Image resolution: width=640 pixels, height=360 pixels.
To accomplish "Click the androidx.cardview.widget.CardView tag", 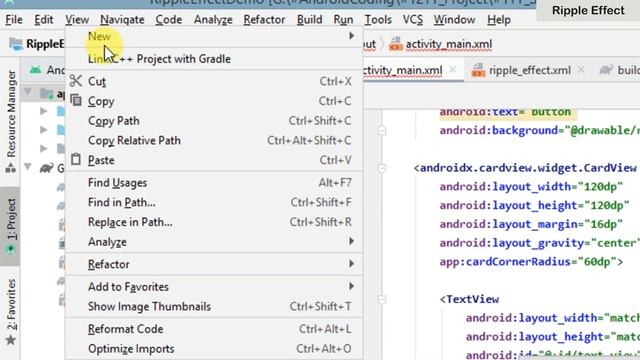I will click(x=525, y=168).
